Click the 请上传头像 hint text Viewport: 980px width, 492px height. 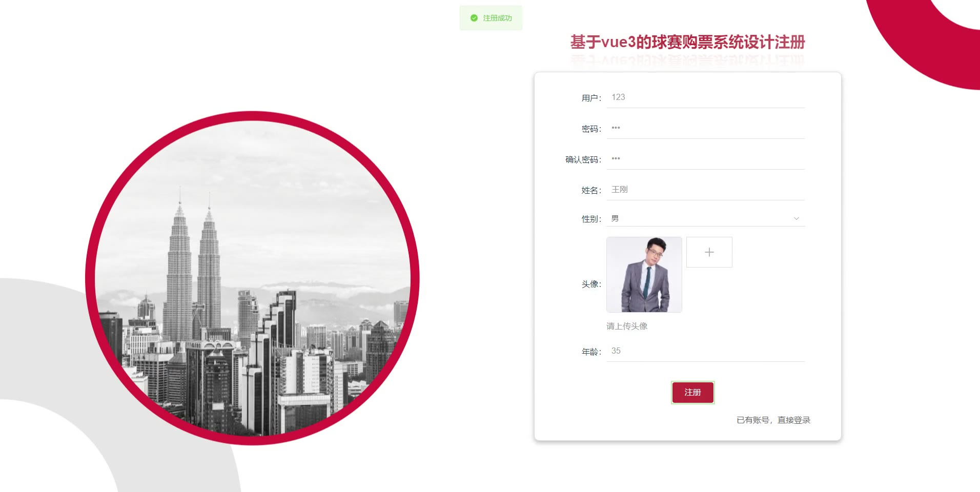coord(627,326)
